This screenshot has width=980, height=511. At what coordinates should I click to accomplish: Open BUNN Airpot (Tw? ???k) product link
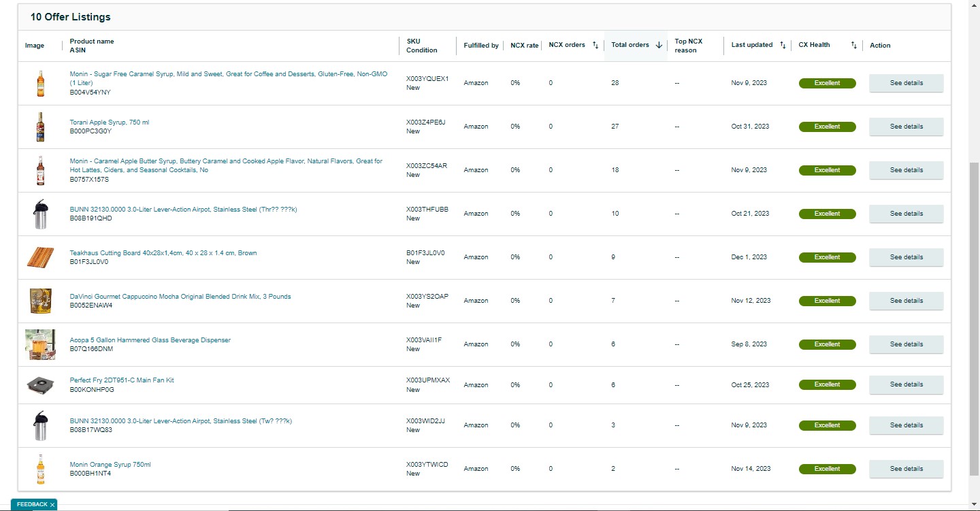181,421
